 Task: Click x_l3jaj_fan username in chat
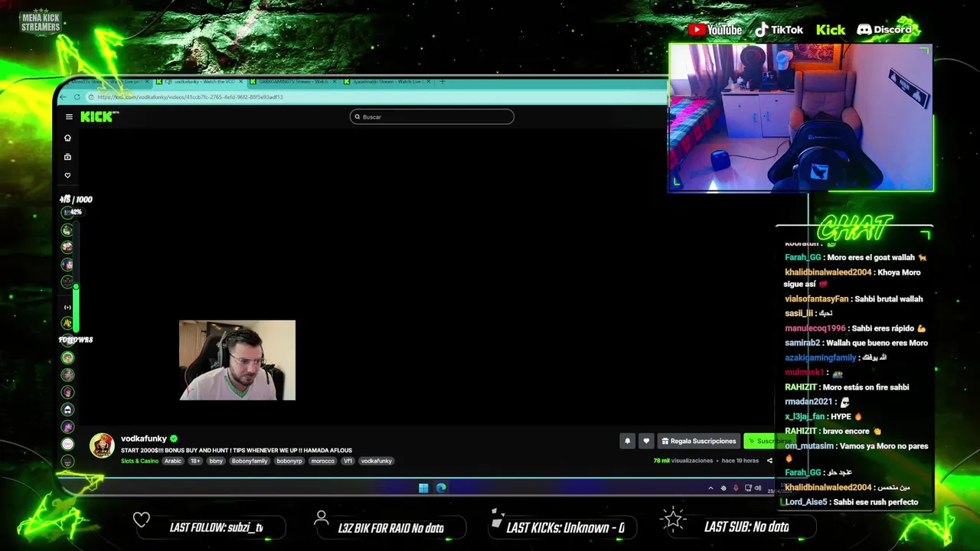click(x=805, y=416)
